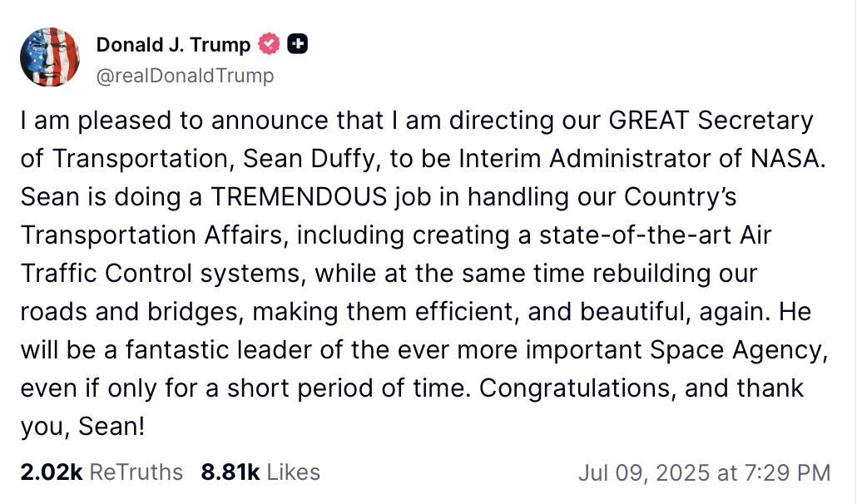This screenshot has width=857, height=504.
Task: Click the name Sean Duffy in the post
Action: [x=310, y=159]
